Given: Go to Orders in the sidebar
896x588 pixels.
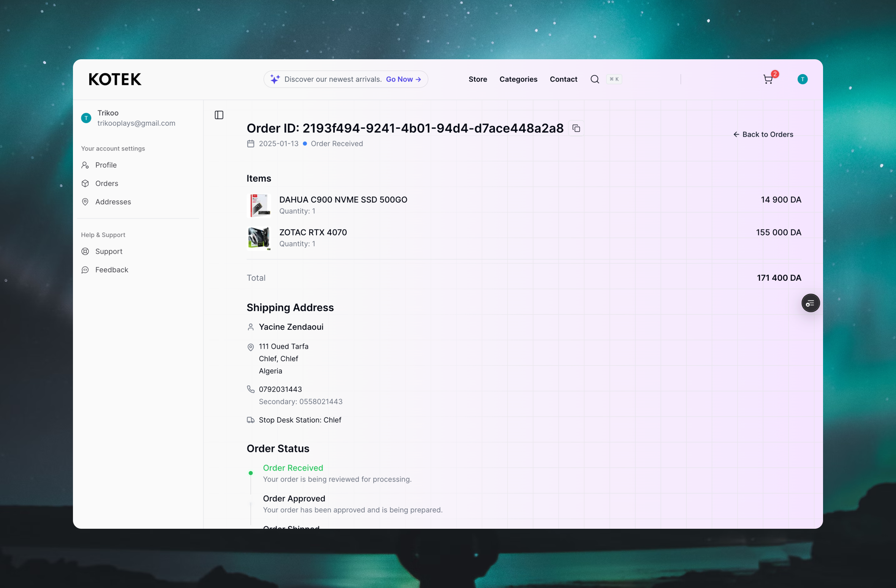Looking at the screenshot, I should click(107, 183).
